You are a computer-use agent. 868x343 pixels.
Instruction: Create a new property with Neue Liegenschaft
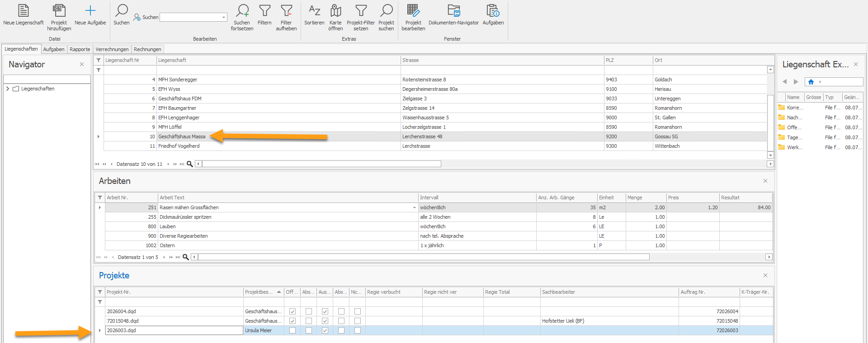pyautogui.click(x=24, y=14)
